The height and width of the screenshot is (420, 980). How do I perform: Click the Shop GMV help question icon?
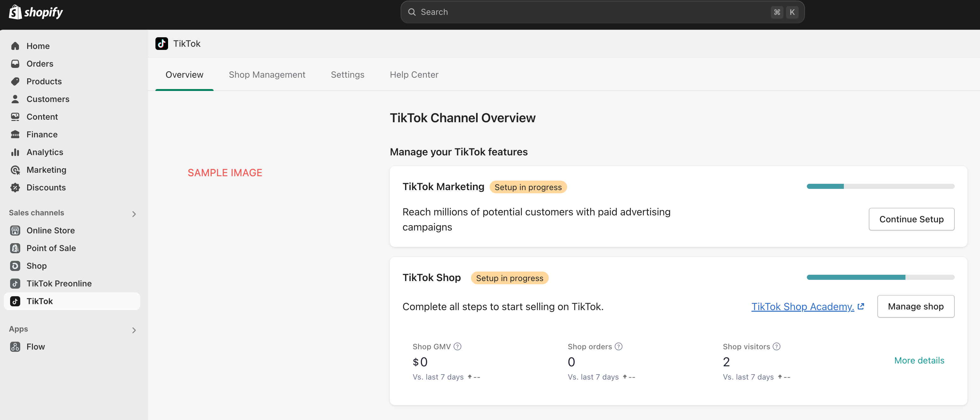pyautogui.click(x=458, y=346)
